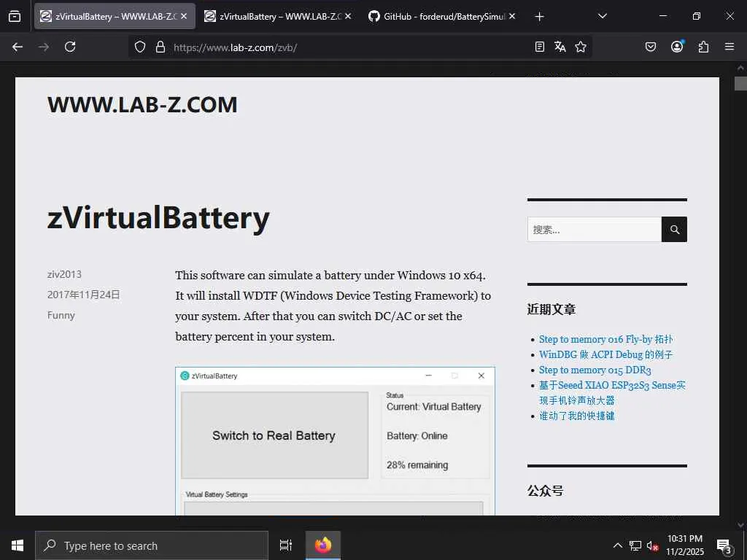Open the network status tray icon

pos(635,545)
